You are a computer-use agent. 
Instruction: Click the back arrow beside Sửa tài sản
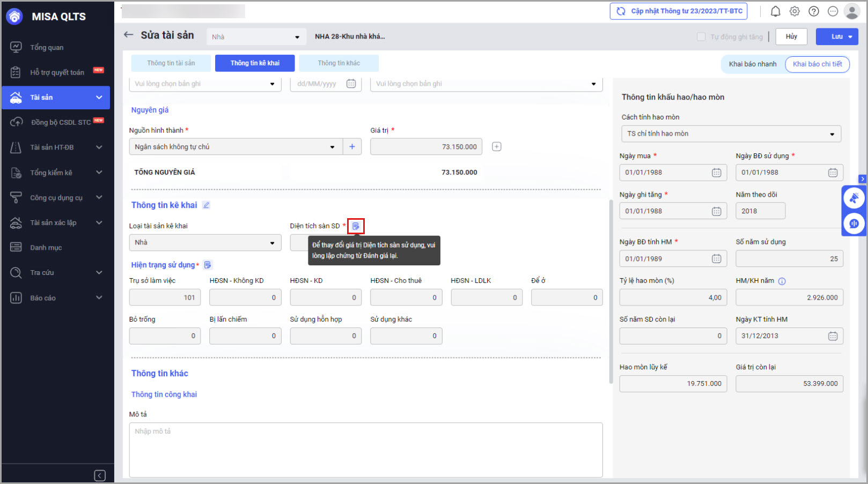point(128,35)
